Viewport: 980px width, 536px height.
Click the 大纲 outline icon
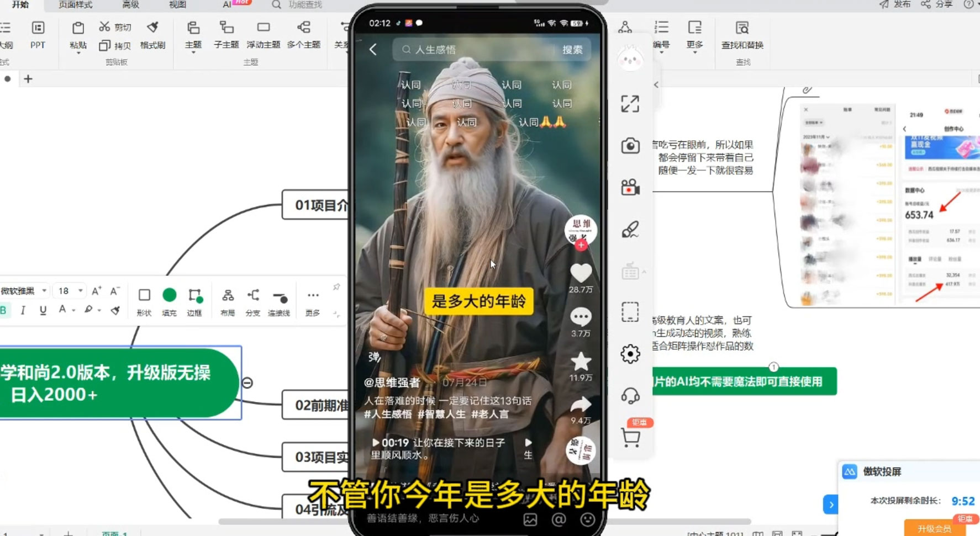[x=7, y=33]
